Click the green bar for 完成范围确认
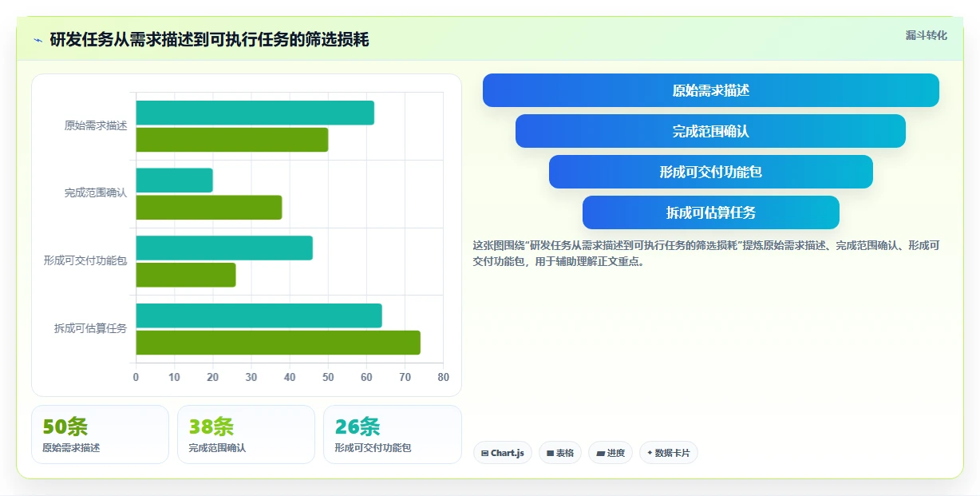This screenshot has width=980, height=496. point(208,208)
